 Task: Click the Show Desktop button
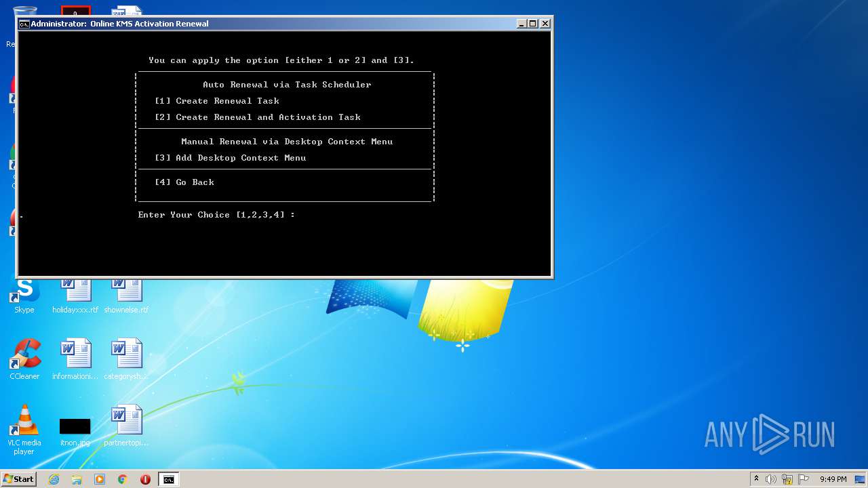coord(861,479)
